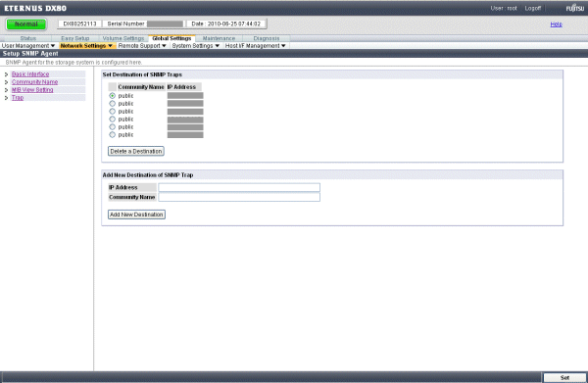This screenshot has width=588, height=383.
Task: Click the User : root text
Action: (504, 8)
